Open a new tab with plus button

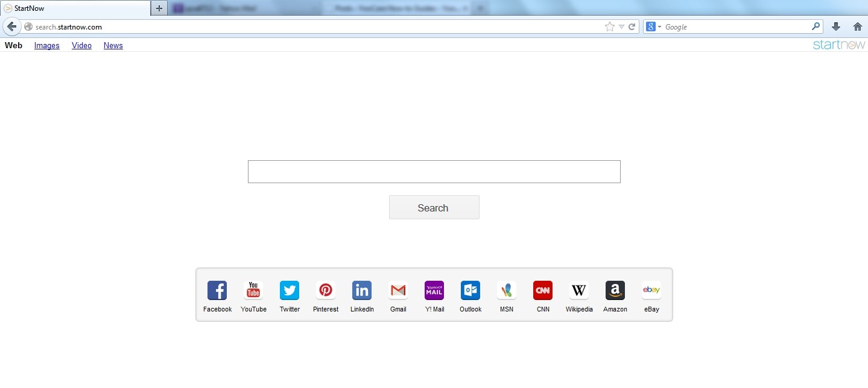(159, 8)
